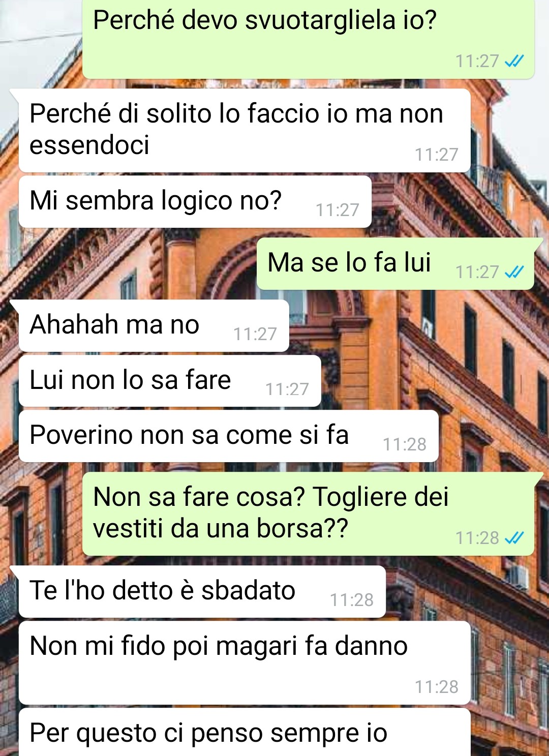Tap the "Lui non lo sa fare" bubble
The height and width of the screenshot is (756, 549).
(170, 381)
